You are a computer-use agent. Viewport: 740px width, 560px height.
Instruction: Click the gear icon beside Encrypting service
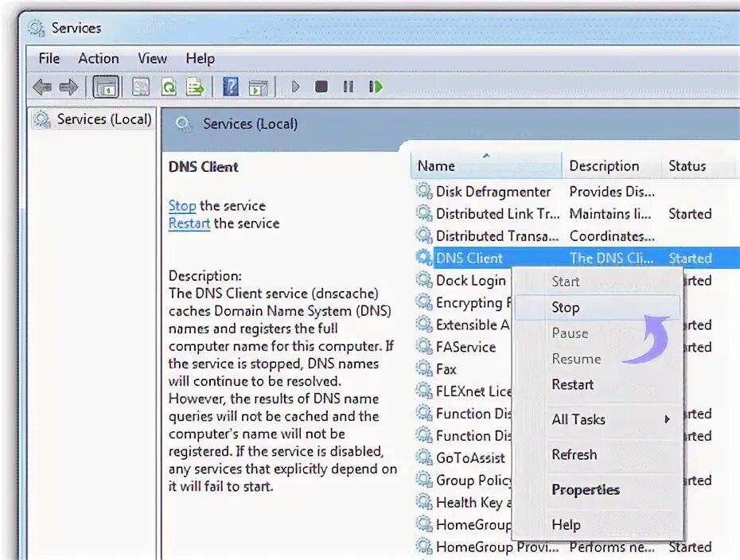pos(424,302)
